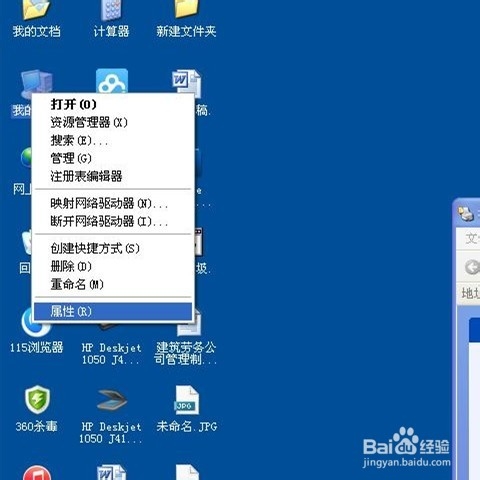
Task: Open the blank file icon at bottom edge
Action: point(187,473)
